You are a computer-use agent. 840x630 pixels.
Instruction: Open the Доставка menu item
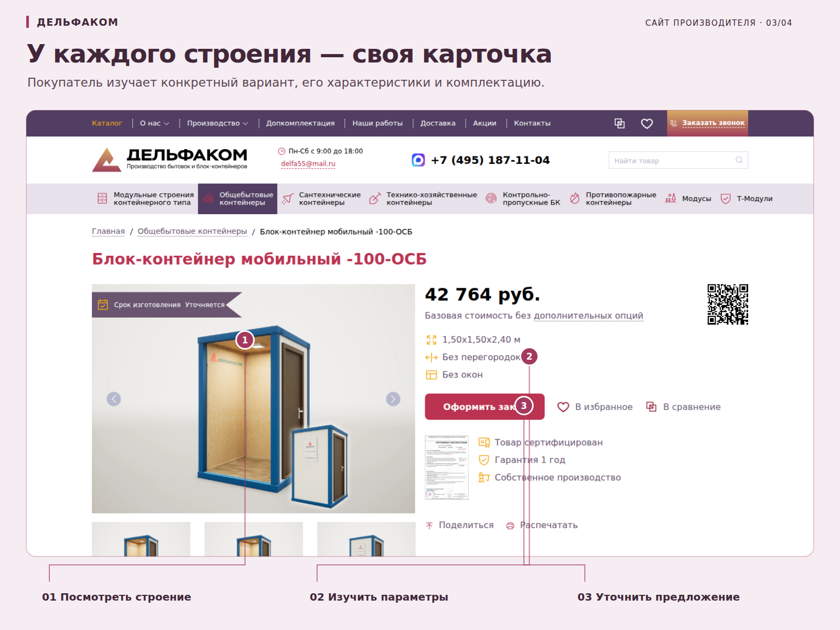pyautogui.click(x=438, y=123)
